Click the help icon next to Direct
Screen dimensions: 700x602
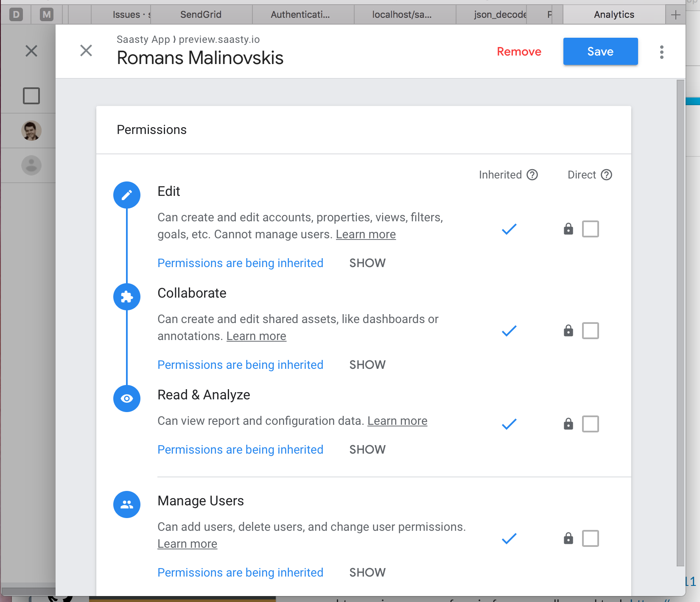[x=606, y=174]
